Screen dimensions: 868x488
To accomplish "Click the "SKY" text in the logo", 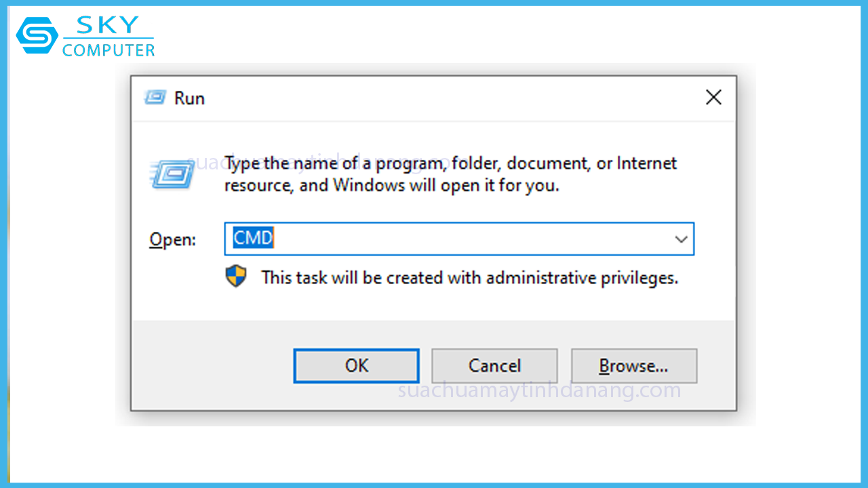I will tap(108, 24).
